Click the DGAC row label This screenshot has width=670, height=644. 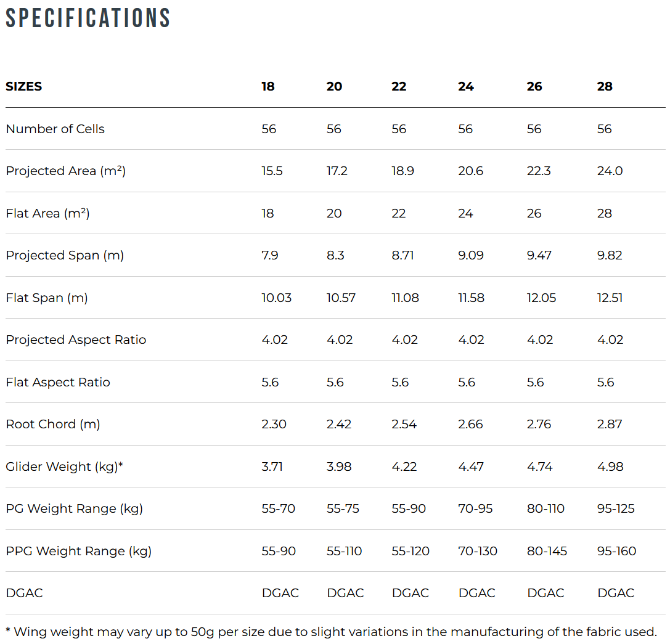(x=24, y=593)
